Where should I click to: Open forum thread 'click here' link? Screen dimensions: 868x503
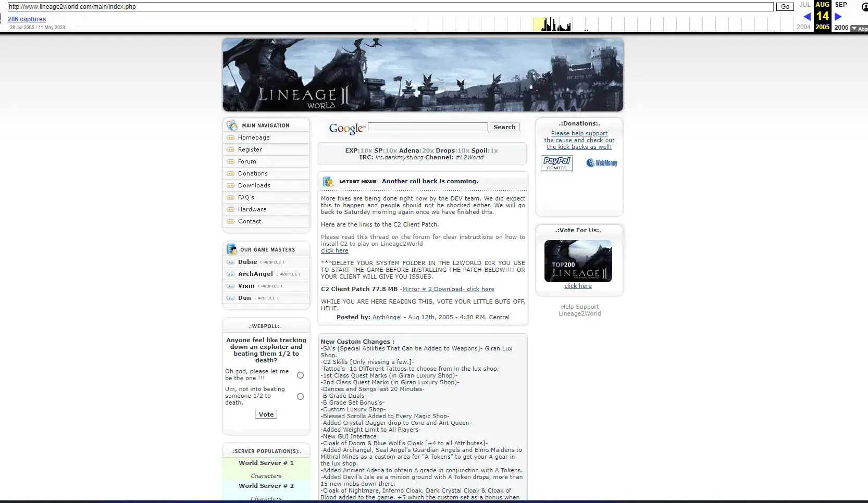click(334, 251)
